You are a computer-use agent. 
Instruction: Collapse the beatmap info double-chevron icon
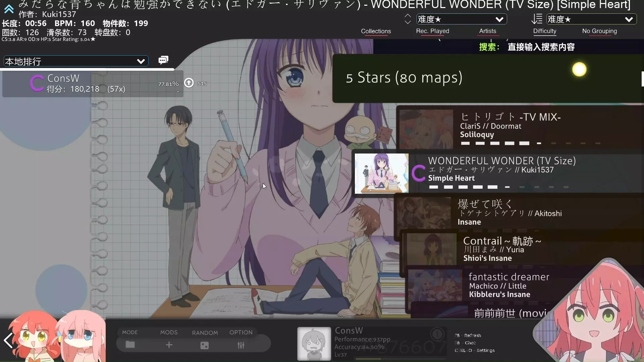click(x=9, y=9)
